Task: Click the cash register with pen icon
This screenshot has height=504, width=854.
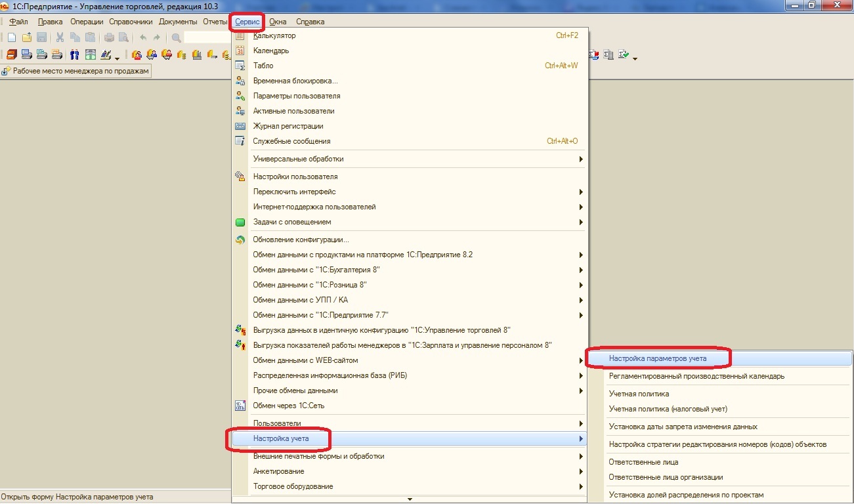Action: 106,54
